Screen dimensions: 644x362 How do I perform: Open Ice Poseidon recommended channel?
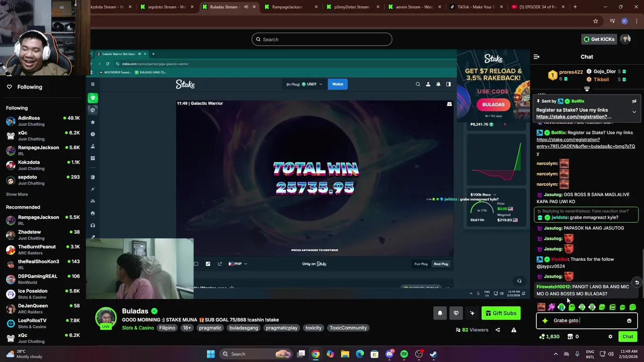coord(43,294)
